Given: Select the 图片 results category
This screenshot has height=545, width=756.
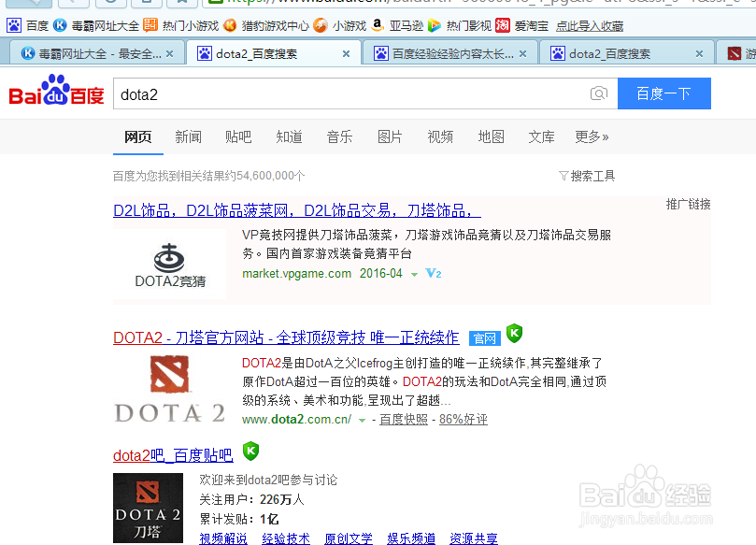Looking at the screenshot, I should tap(390, 137).
